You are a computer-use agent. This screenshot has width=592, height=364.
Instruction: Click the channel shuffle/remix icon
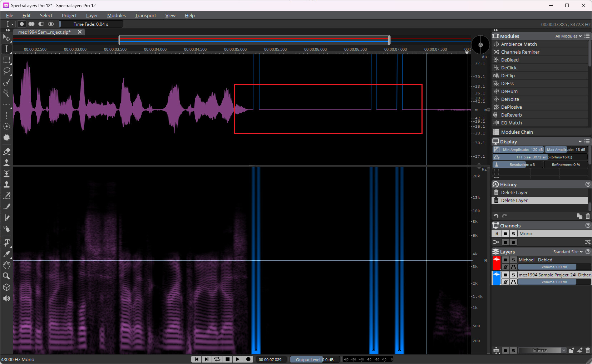point(588,242)
